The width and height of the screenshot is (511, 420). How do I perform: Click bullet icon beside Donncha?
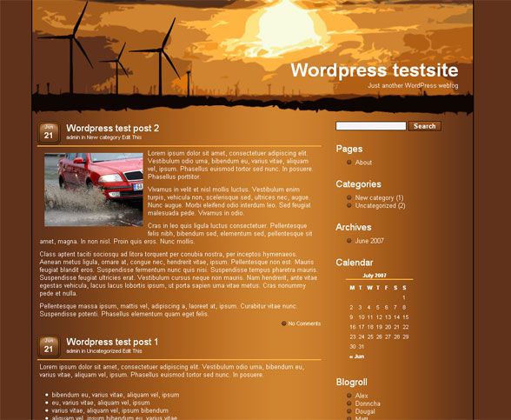pos(349,403)
